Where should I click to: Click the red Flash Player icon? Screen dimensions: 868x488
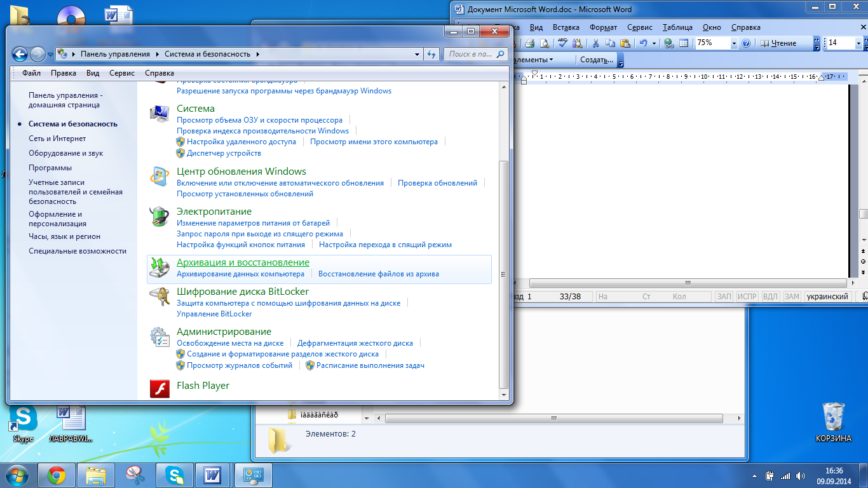pyautogui.click(x=159, y=388)
